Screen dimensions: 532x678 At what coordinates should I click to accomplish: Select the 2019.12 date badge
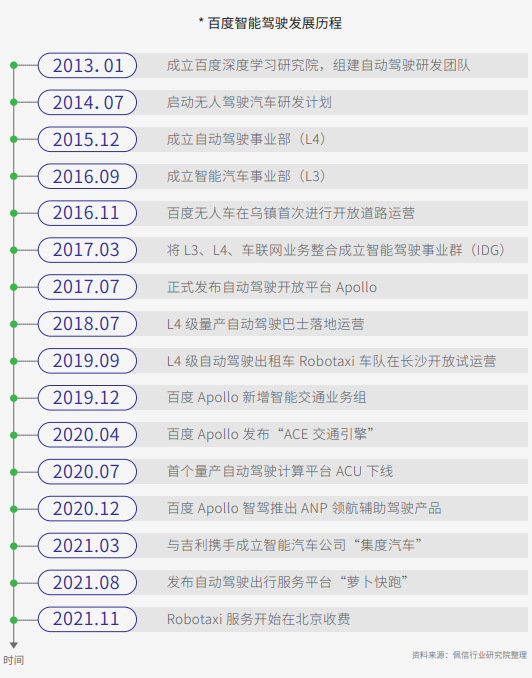tap(87, 398)
